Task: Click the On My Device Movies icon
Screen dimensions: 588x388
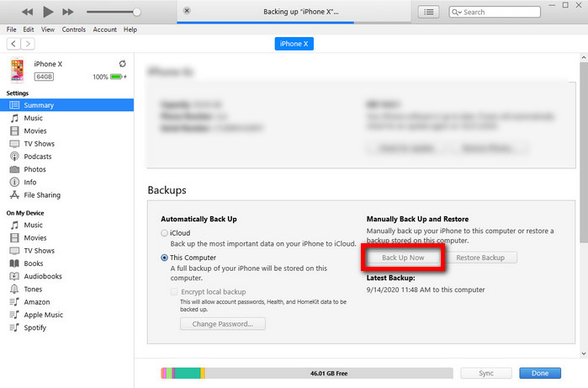Action: coord(14,238)
